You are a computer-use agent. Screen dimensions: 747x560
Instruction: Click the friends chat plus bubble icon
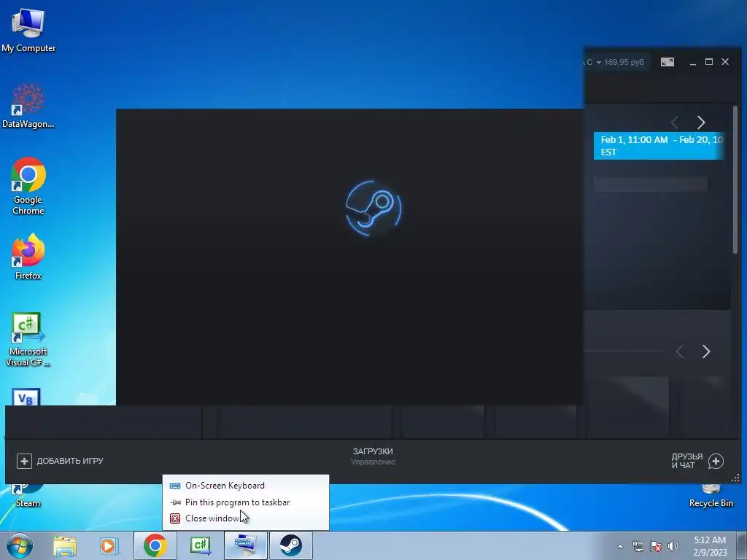[x=716, y=461]
